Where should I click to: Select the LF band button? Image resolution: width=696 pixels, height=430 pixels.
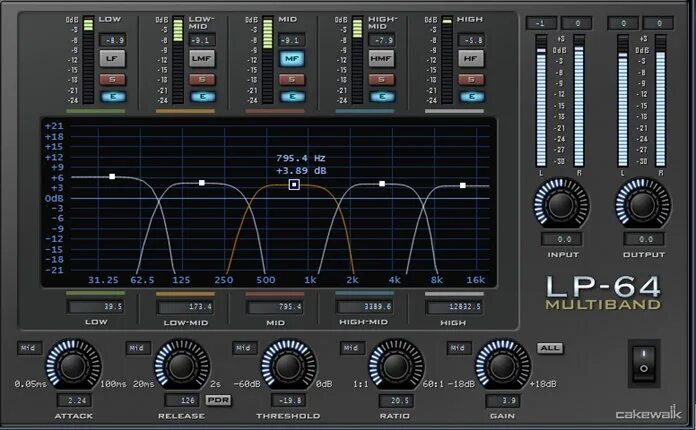(x=112, y=58)
